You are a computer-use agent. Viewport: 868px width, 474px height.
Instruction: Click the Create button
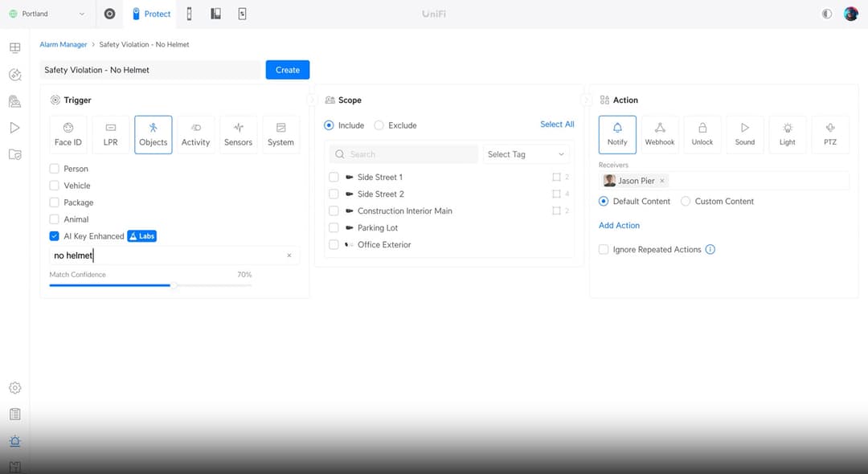(287, 70)
